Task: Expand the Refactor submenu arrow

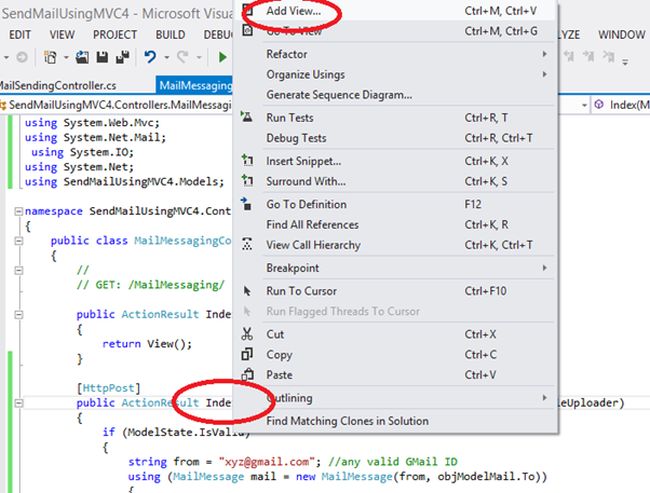Action: (545, 54)
